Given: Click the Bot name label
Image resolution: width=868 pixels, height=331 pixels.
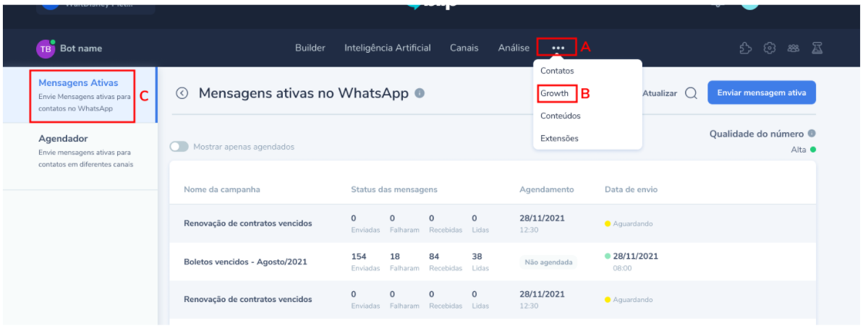Looking at the screenshot, I should click(80, 48).
